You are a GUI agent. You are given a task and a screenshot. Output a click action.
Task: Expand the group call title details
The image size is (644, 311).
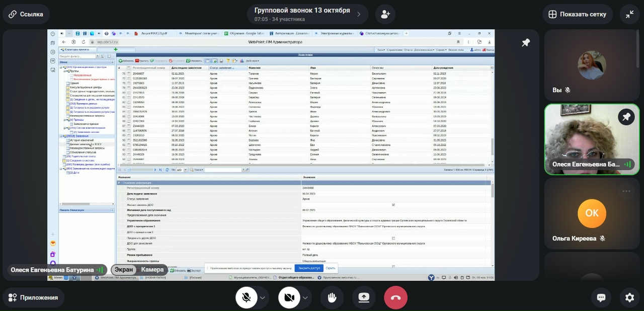point(358,14)
